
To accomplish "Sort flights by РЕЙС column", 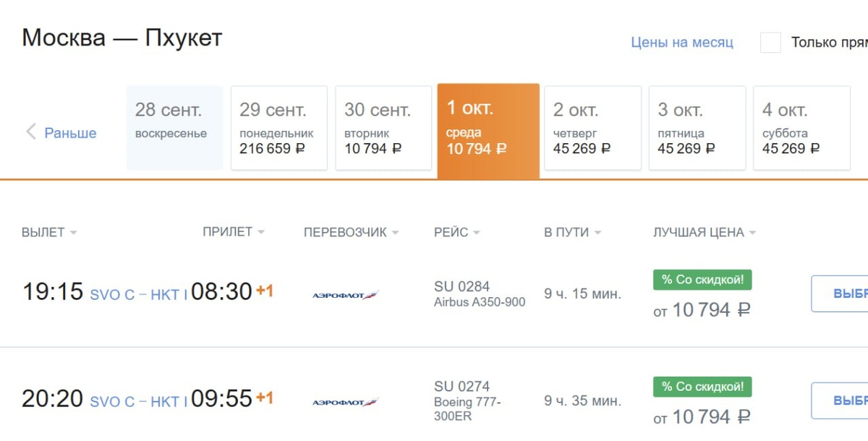I will point(476,233).
